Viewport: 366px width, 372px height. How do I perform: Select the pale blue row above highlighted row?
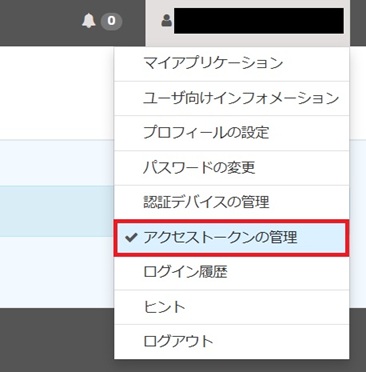pyautogui.click(x=57, y=163)
